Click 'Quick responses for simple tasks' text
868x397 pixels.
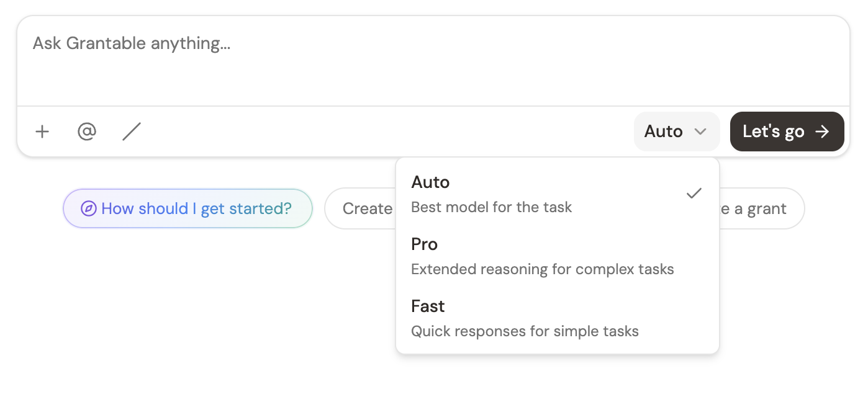525,331
